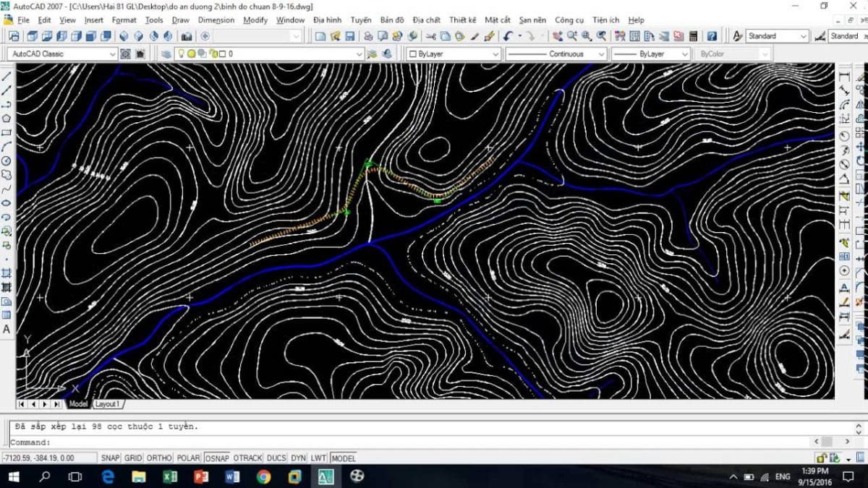Image resolution: width=868 pixels, height=488 pixels.
Task: Click the Text Style icon beside Standard
Action: click(737, 36)
